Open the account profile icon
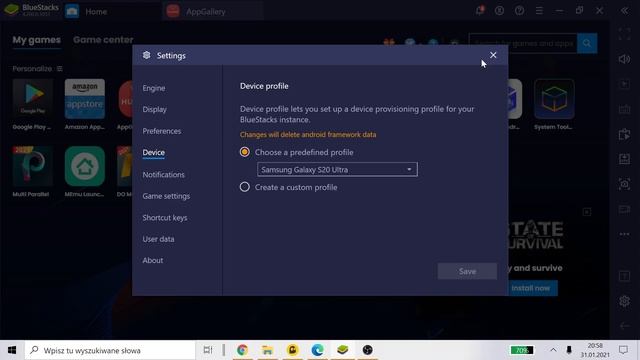Screen dimensions: 640x360 coord(499,11)
